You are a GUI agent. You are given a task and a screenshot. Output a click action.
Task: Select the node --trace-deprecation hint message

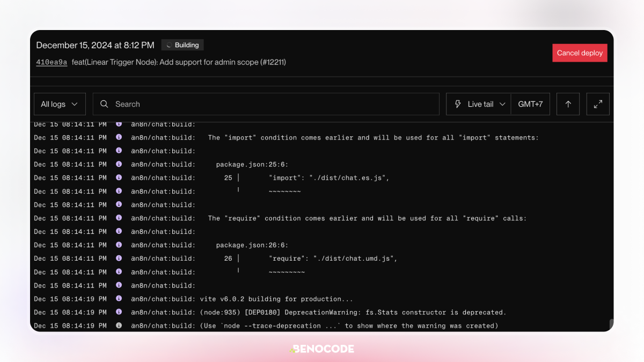349,326
